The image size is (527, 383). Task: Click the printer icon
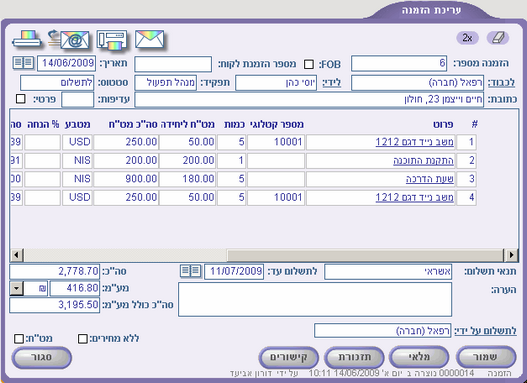click(x=27, y=39)
